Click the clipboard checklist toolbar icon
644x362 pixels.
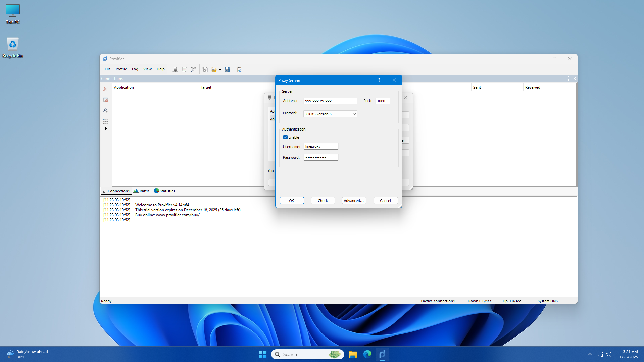click(x=239, y=69)
